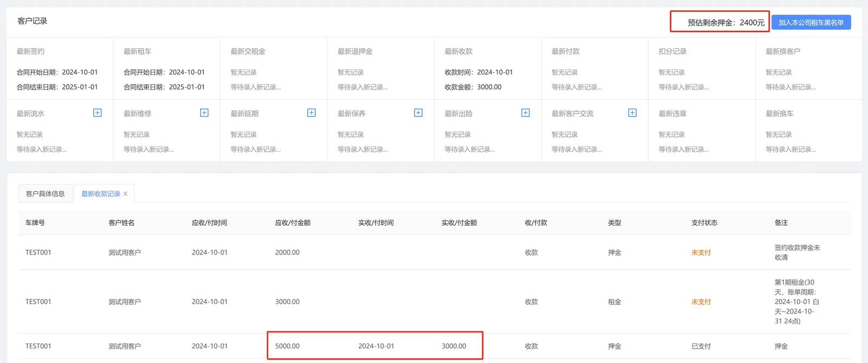Click TEST001 in the 未支付 押金 row
The width and height of the screenshot is (868, 363).
38,252
